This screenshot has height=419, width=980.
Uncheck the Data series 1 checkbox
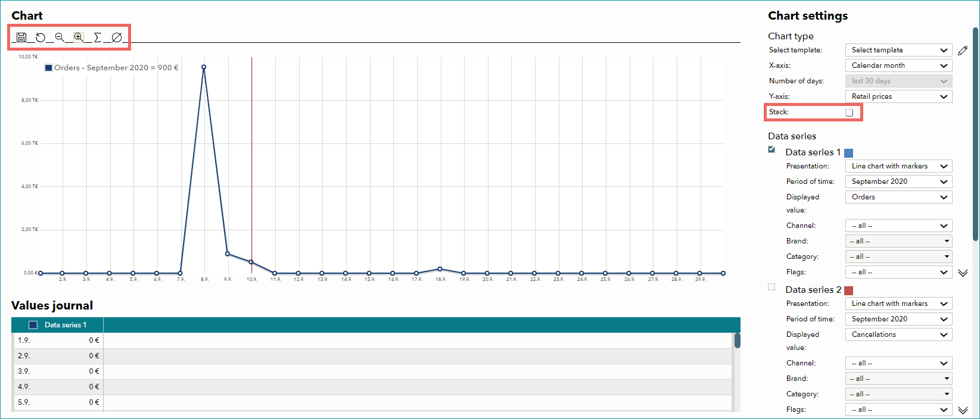[x=771, y=149]
